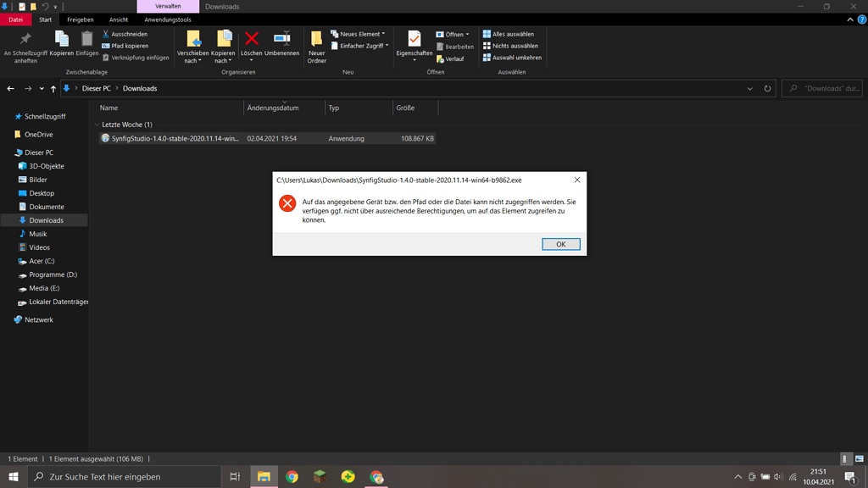Viewport: 868px width, 488px height.
Task: Create a folder with Neuer Ordner icon
Action: [316, 44]
